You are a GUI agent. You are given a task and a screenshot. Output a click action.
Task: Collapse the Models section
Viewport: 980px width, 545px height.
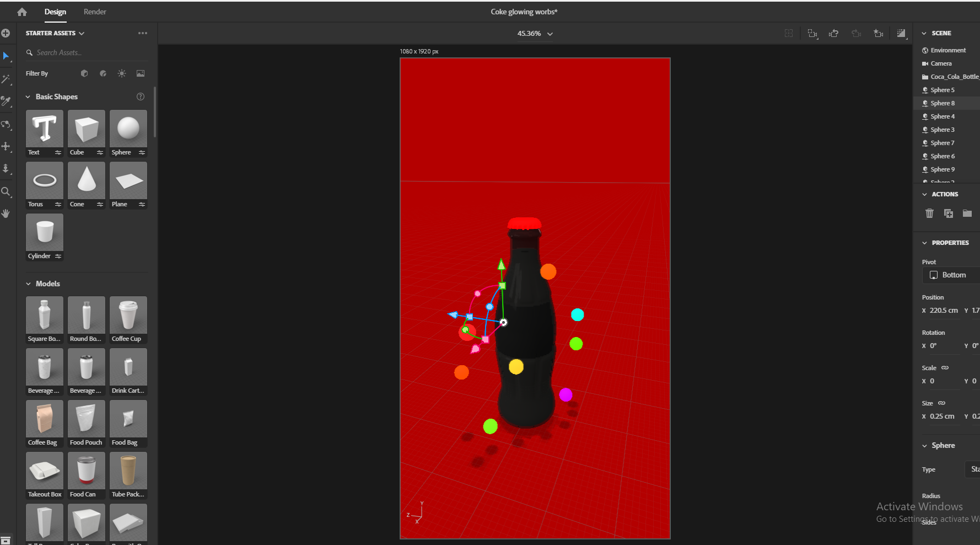coord(28,284)
